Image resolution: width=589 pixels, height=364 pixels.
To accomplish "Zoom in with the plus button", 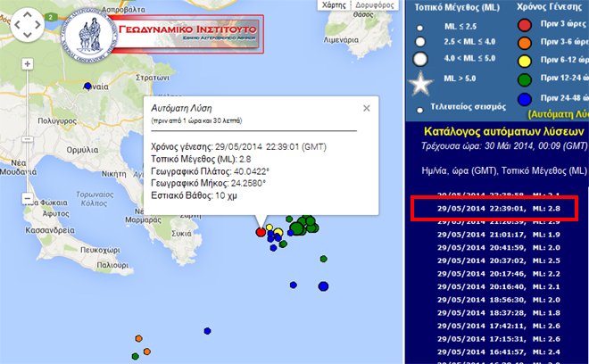I will coord(29,66).
